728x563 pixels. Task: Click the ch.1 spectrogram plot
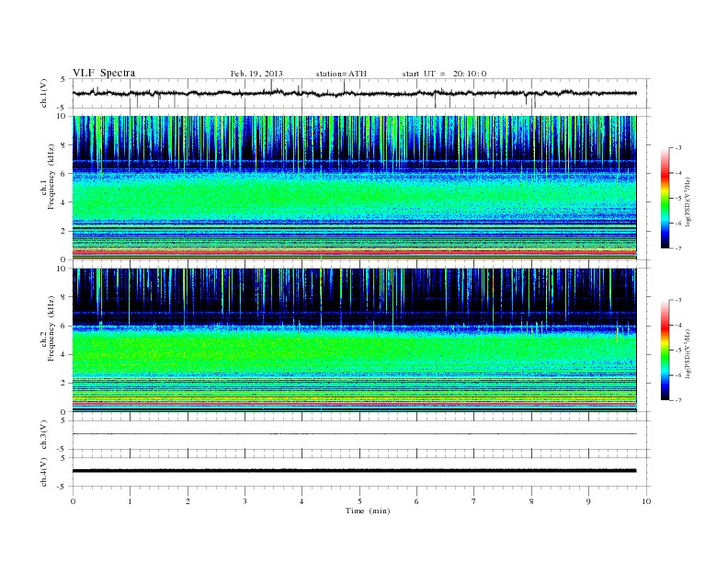[x=354, y=188]
